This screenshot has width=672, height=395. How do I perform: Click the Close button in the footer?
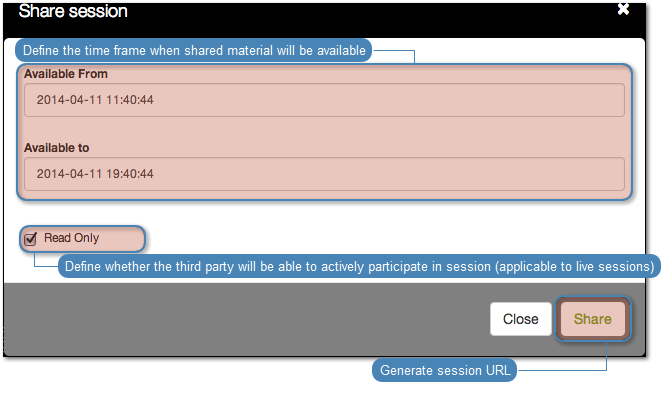(x=521, y=319)
